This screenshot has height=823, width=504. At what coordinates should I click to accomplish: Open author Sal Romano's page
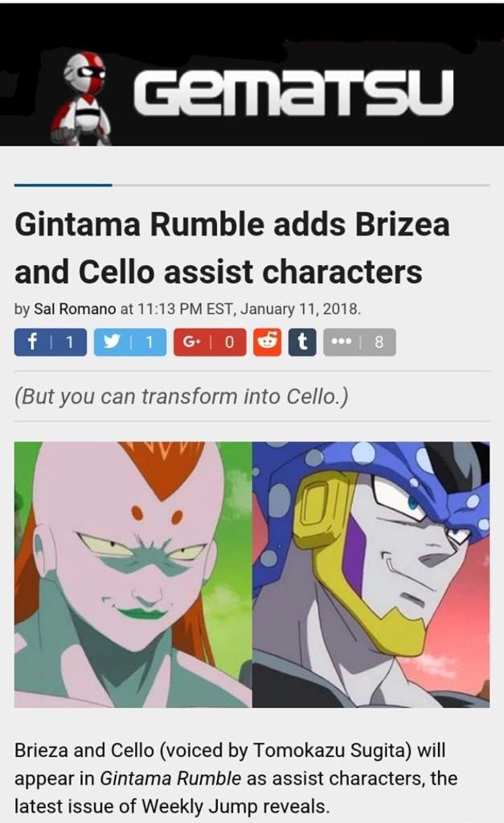[75, 309]
